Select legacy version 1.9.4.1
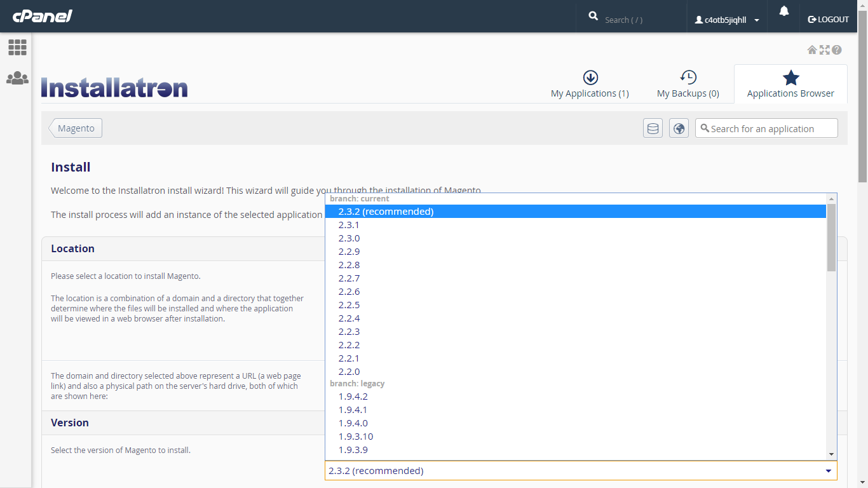868x488 pixels. point(576,410)
